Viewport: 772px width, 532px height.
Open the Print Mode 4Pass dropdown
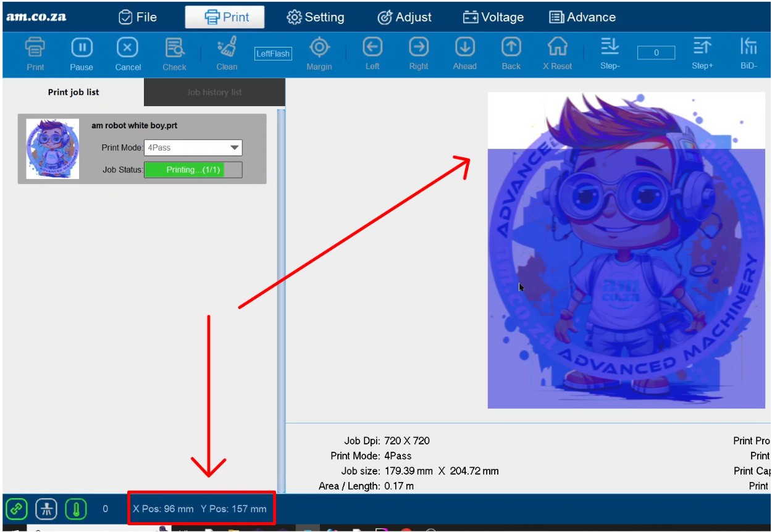point(193,148)
